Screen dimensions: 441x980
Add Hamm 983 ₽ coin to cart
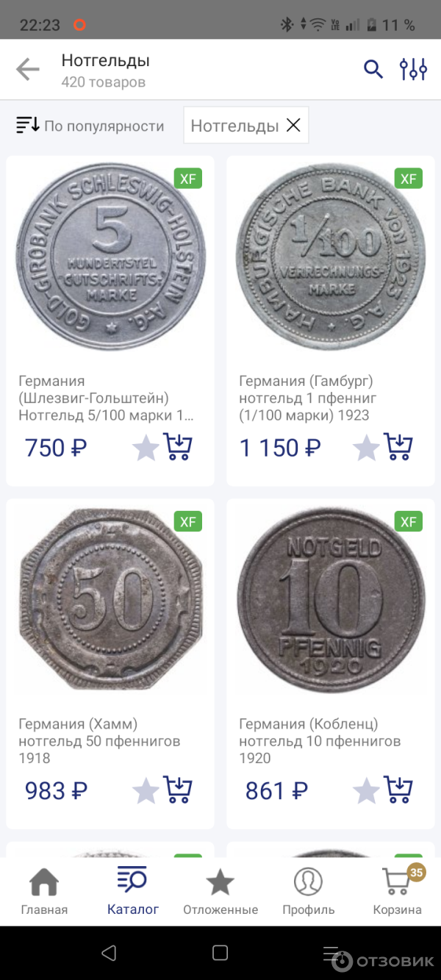(178, 790)
